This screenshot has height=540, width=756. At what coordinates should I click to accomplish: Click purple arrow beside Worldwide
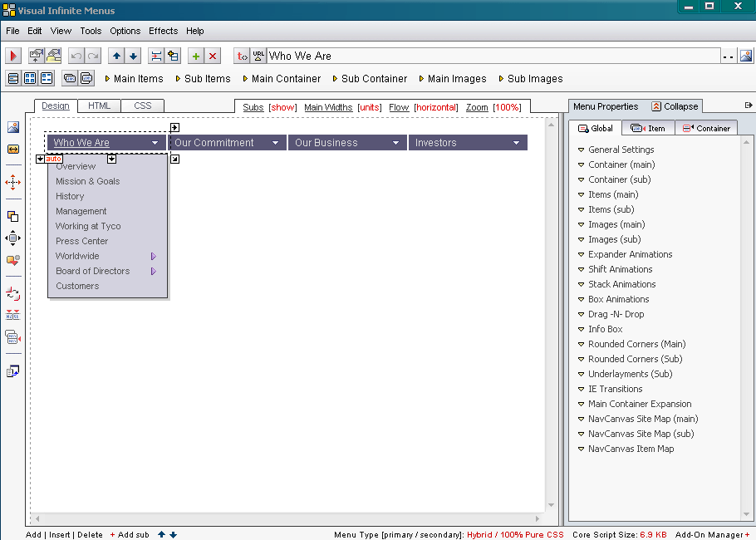tap(154, 256)
